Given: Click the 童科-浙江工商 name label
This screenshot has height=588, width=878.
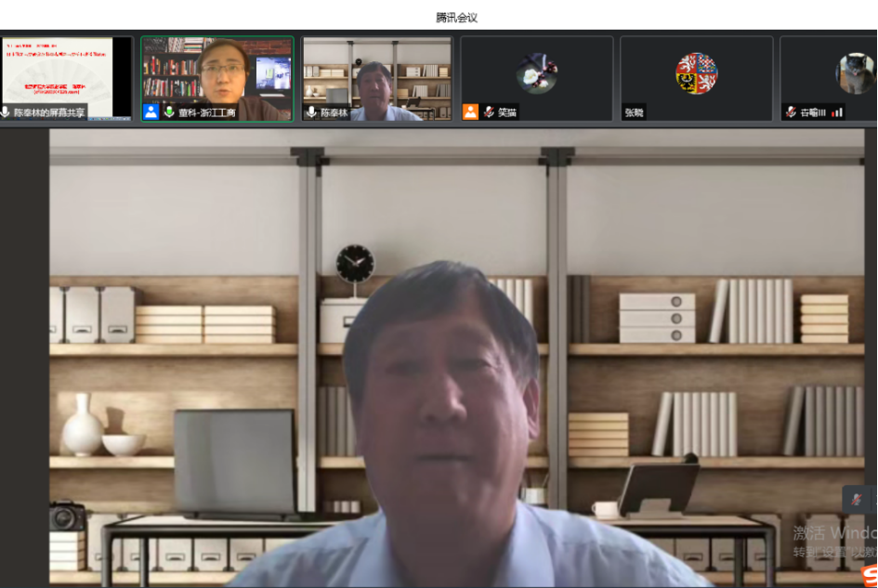Looking at the screenshot, I should [206, 112].
